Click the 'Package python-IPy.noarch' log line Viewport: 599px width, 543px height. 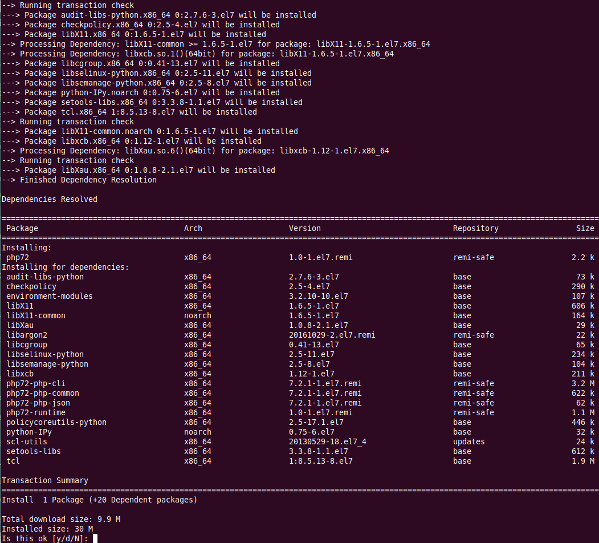pyautogui.click(x=141, y=92)
